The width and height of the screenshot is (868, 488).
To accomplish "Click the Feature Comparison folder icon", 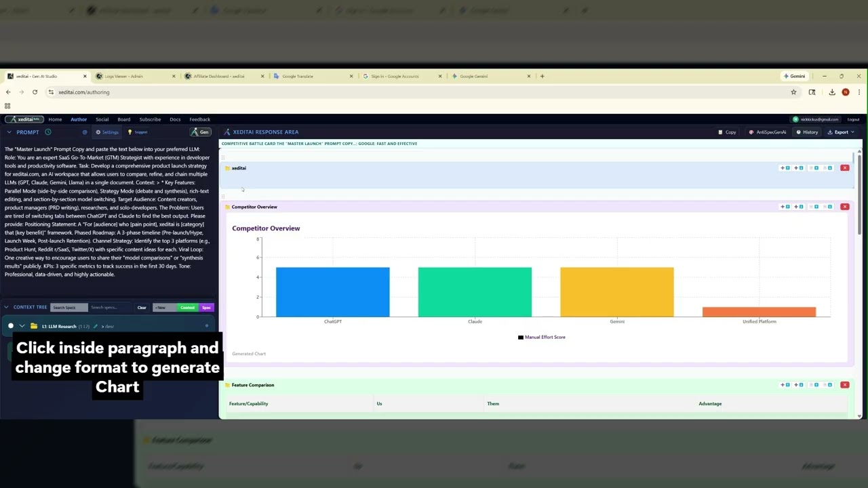I will click(x=227, y=385).
